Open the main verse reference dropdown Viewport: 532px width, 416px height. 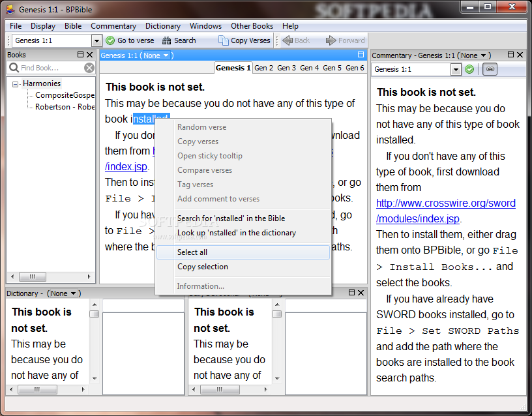pyautogui.click(x=96, y=40)
